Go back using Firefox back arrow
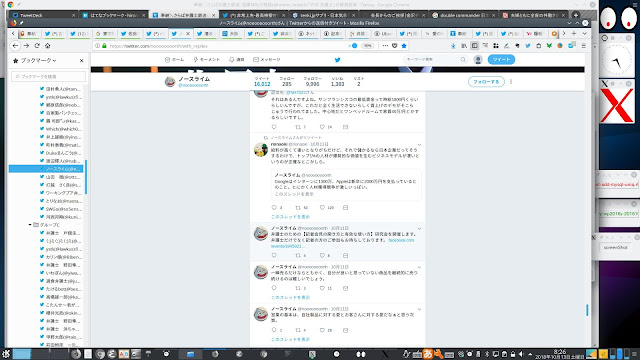The image size is (640, 360). (15, 46)
